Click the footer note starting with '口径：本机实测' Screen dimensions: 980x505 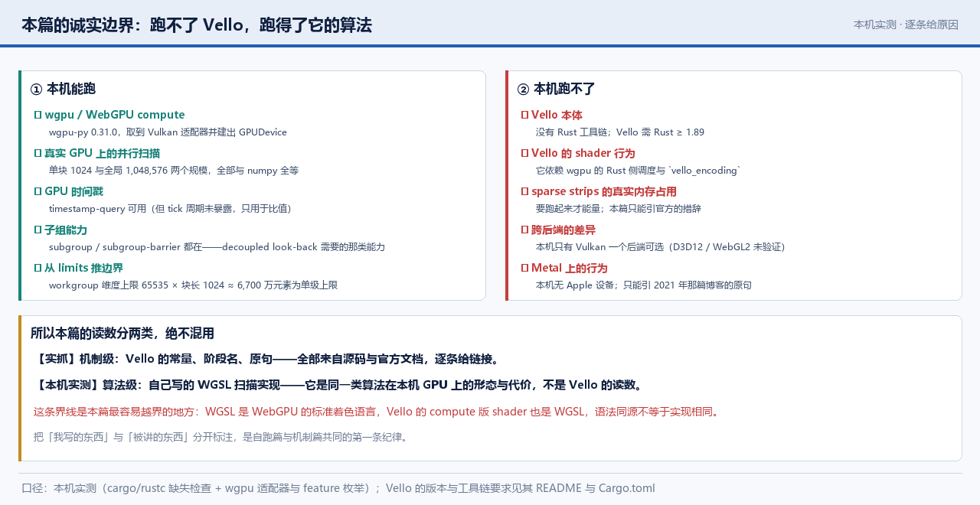338,488
